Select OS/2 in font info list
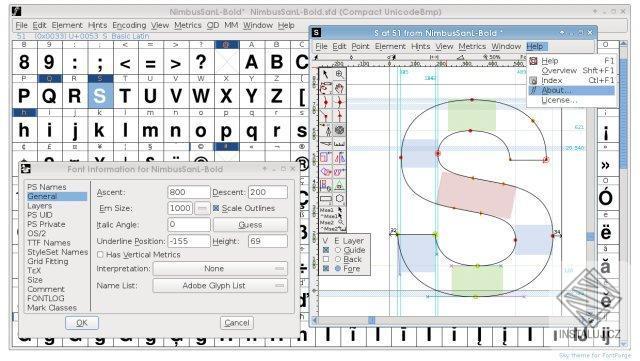The image size is (640, 361). point(37,234)
